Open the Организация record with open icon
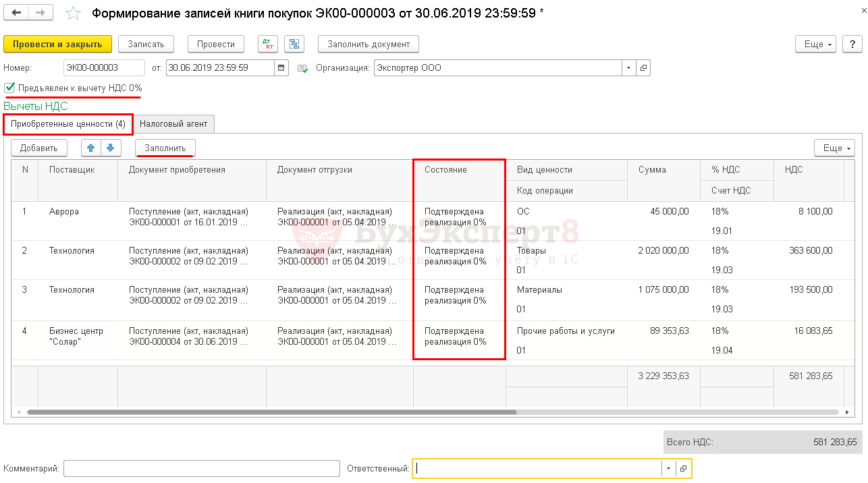Screen dimensions: 868x483 pos(643,68)
